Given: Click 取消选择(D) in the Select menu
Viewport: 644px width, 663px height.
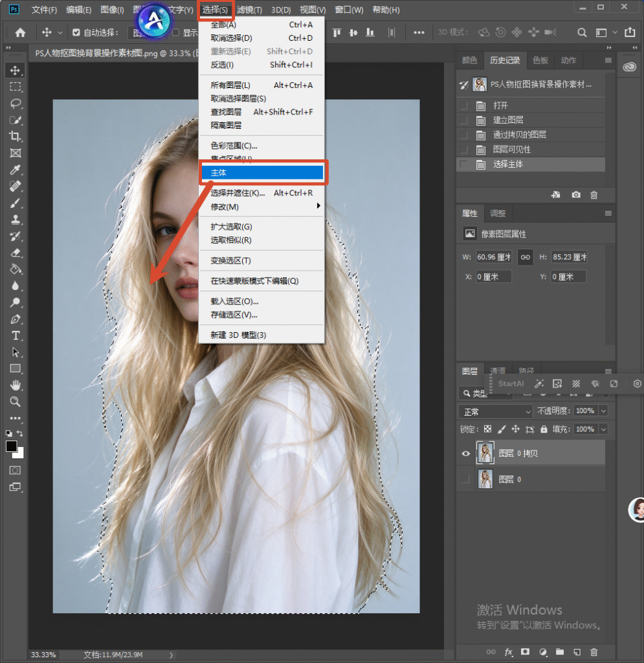Looking at the screenshot, I should tap(261, 38).
